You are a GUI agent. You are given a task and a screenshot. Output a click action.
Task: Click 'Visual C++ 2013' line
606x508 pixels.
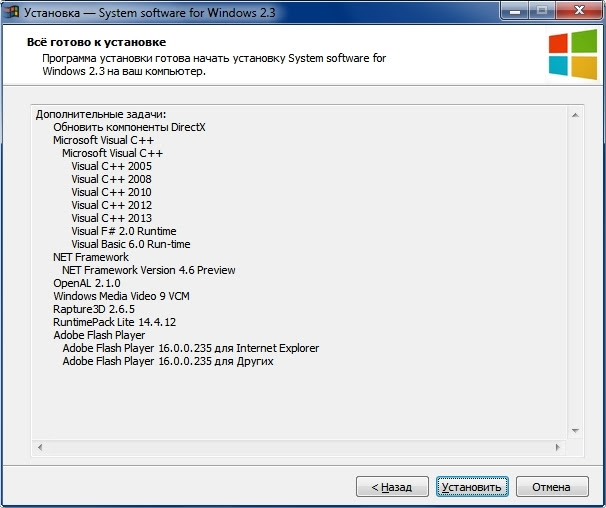[111, 218]
